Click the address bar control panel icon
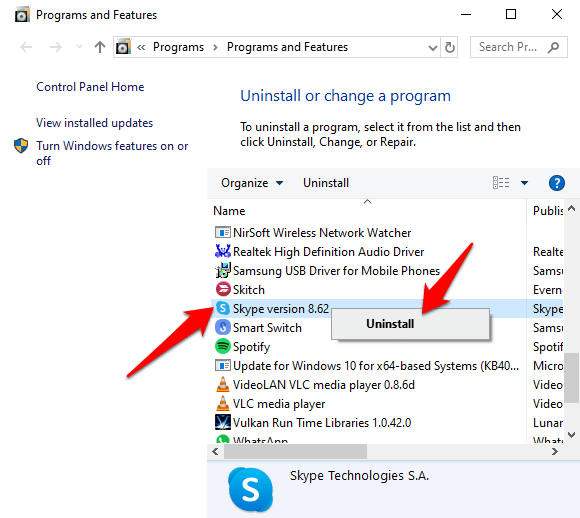Viewport: 580px width, 518px height. click(123, 47)
